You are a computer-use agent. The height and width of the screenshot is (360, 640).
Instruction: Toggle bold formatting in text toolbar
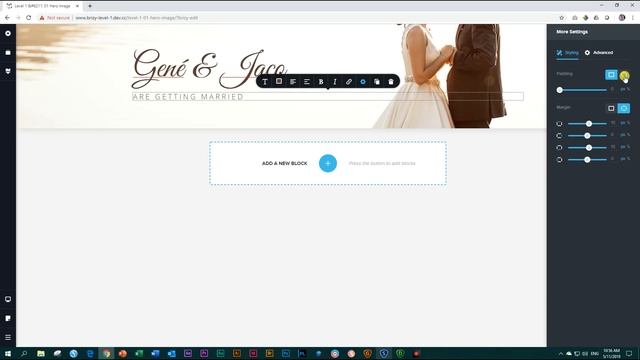(321, 82)
